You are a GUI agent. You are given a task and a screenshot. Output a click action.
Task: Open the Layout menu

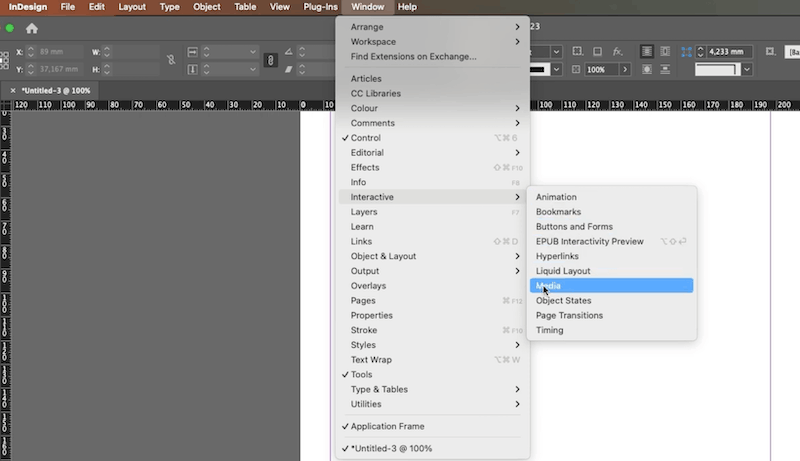click(132, 7)
